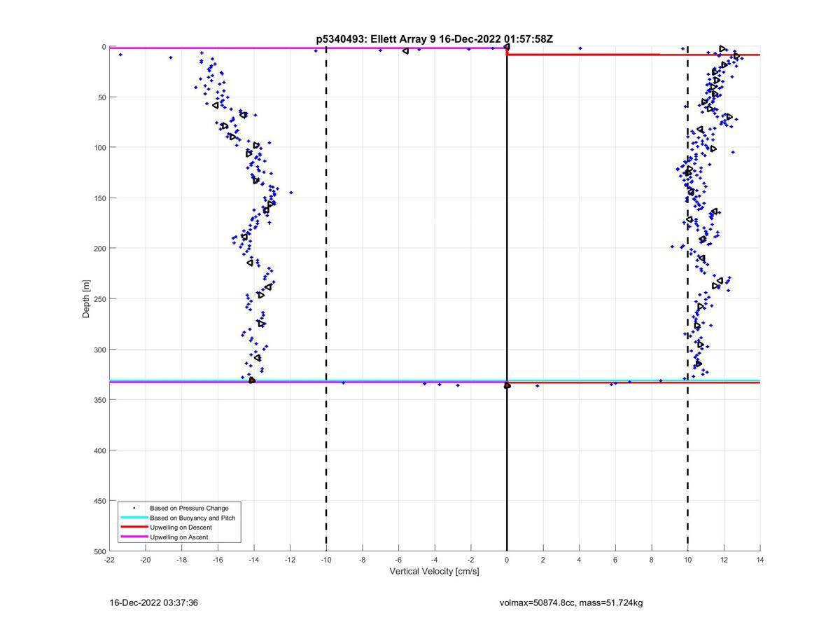Click the x-axis tick label -22
The width and height of the screenshot is (840, 620).
click(109, 560)
